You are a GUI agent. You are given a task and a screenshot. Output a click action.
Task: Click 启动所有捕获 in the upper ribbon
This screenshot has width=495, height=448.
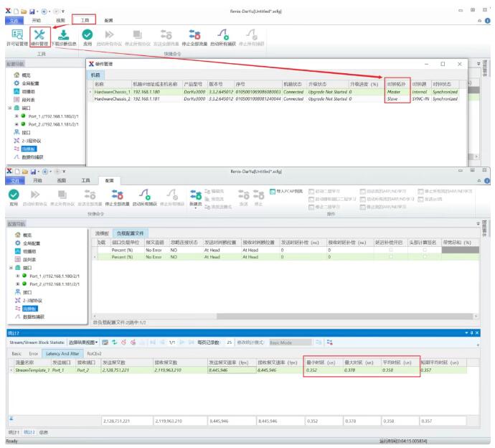[223, 36]
